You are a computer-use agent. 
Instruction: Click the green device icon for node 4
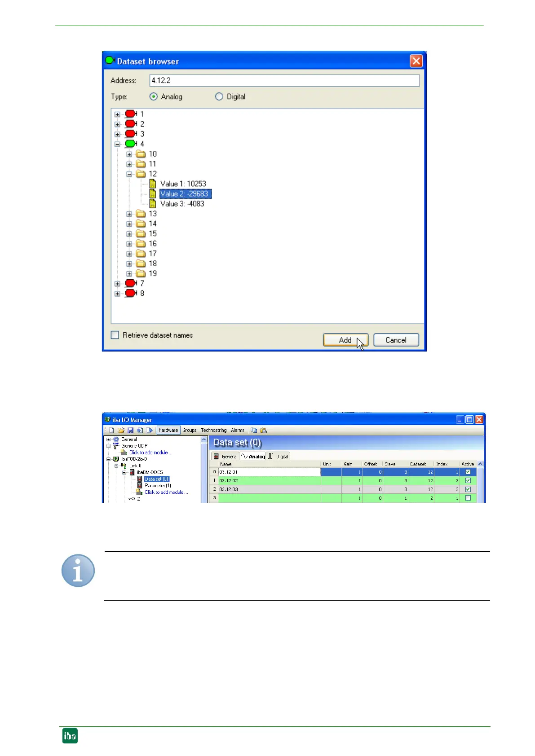(x=131, y=144)
